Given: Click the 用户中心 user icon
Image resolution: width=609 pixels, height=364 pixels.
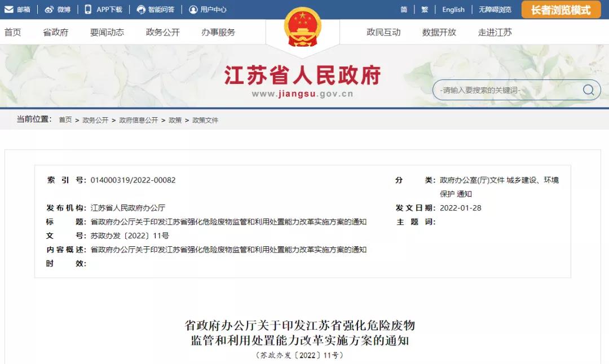Looking at the screenshot, I should 193,10.
